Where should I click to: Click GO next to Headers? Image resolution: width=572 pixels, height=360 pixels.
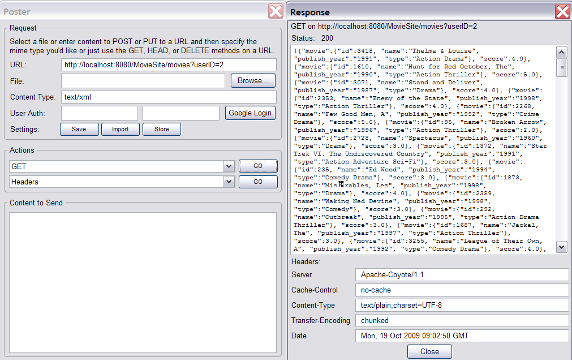tap(258, 182)
